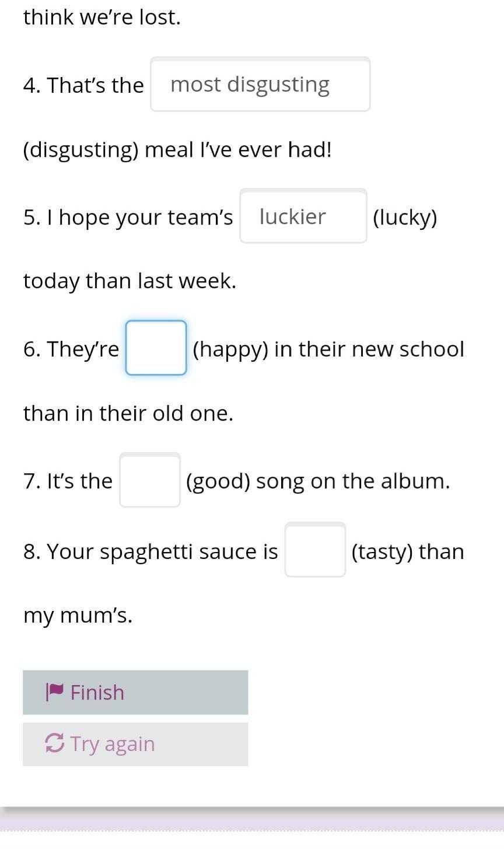The width and height of the screenshot is (504, 849).
Task: Click the '(tasty)' hint word
Action: (x=382, y=551)
